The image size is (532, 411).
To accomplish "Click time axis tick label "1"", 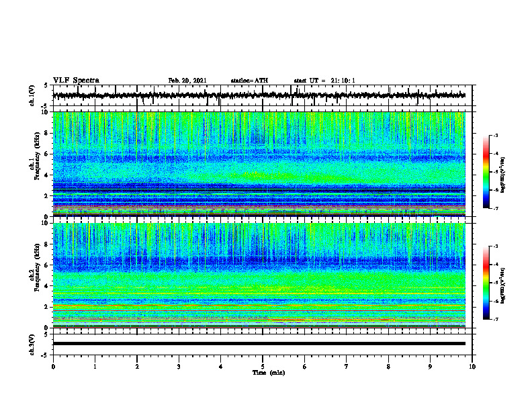I will coord(95,367).
